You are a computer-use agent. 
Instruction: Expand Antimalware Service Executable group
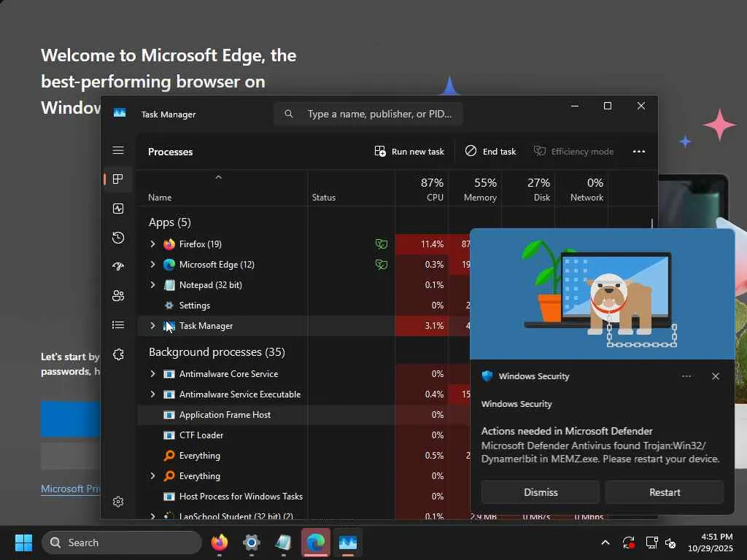(152, 394)
